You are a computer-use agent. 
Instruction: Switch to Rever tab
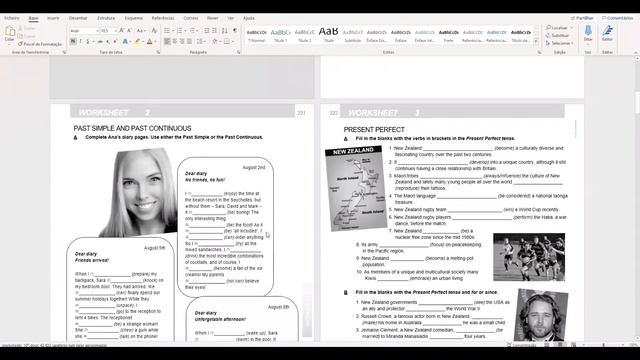(213, 18)
